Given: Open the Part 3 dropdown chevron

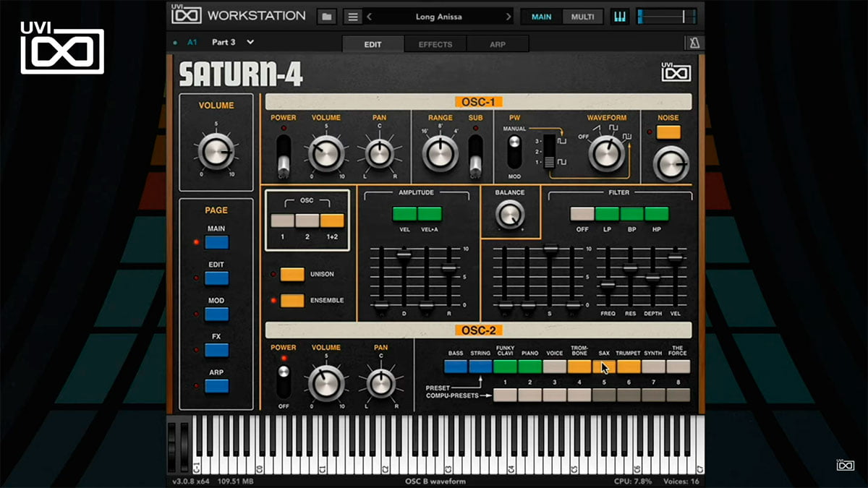Looking at the screenshot, I should pos(250,43).
